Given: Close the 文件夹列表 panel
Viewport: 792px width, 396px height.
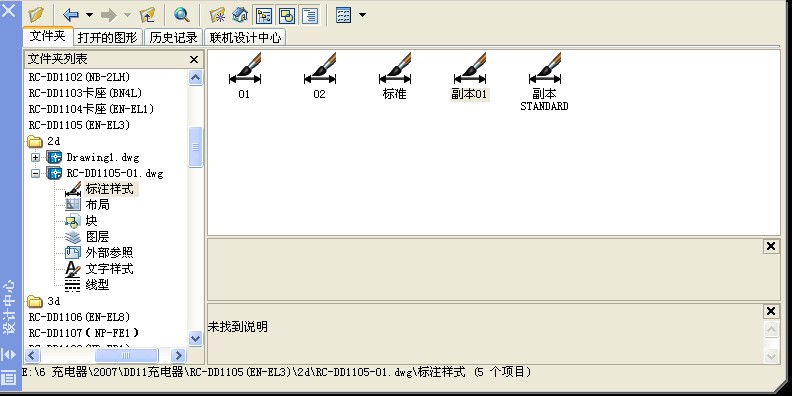Looking at the screenshot, I should pos(193,60).
